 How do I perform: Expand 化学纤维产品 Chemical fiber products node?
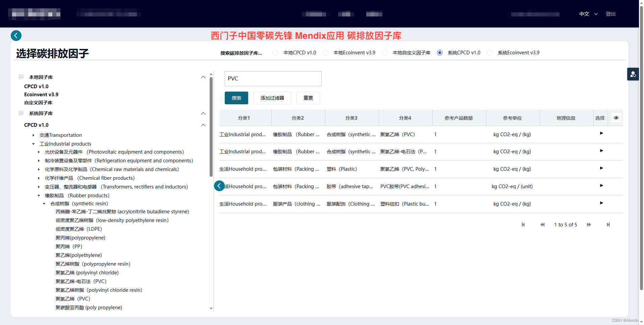click(x=39, y=178)
